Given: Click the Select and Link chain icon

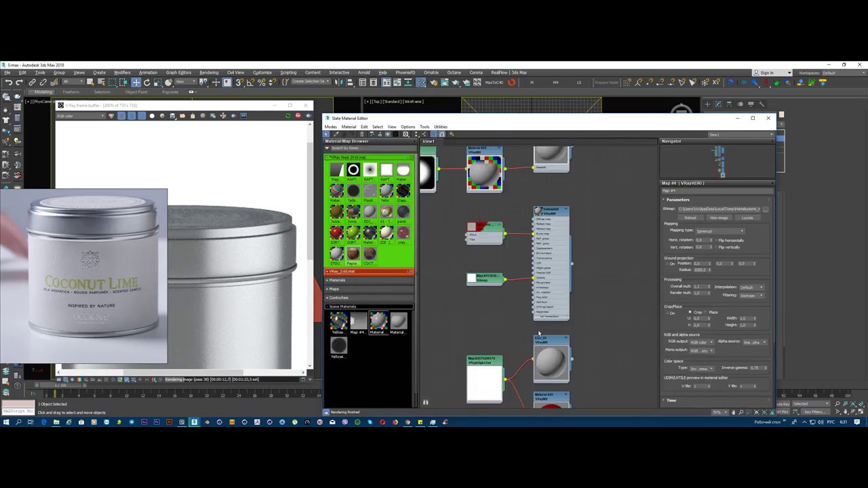Looking at the screenshot, I should tap(32, 83).
